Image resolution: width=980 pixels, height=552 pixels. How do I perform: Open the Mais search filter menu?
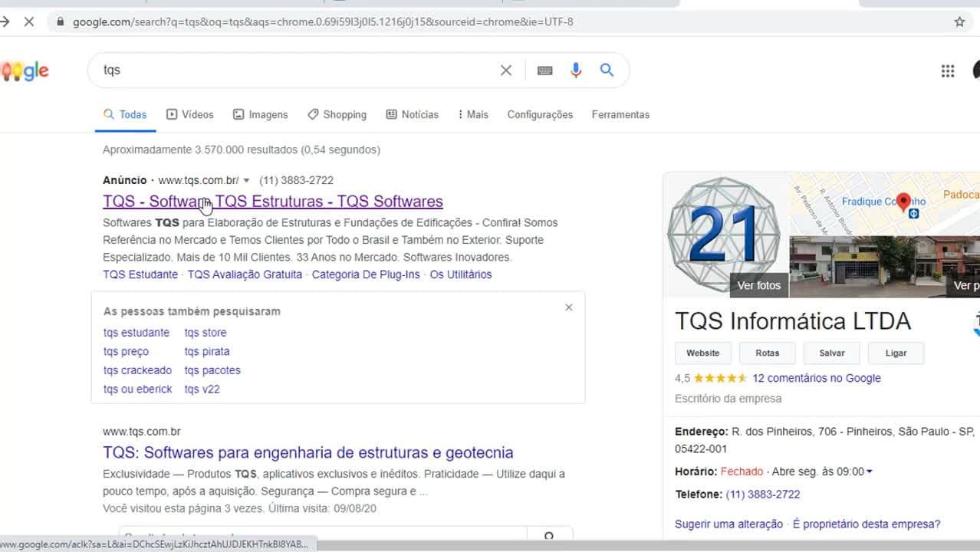[x=472, y=114]
